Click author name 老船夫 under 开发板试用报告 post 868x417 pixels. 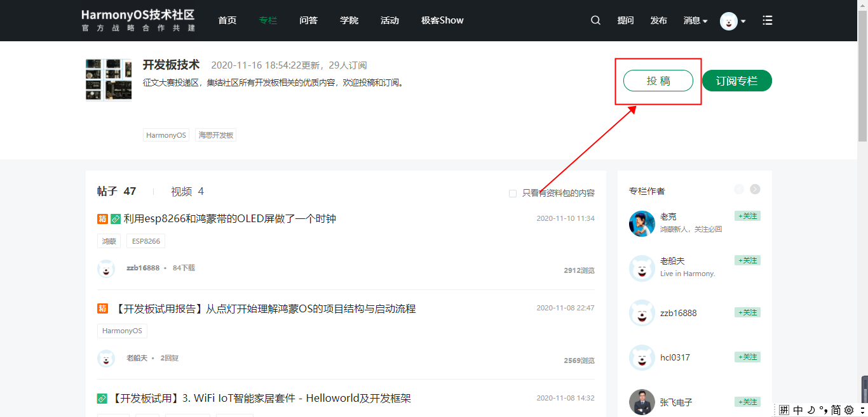tap(137, 358)
